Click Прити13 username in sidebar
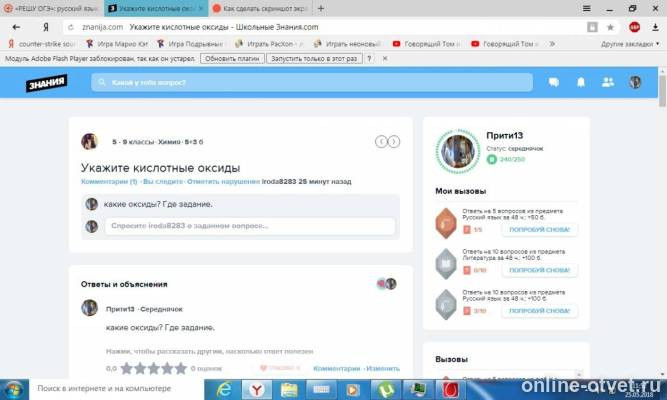 [x=505, y=136]
